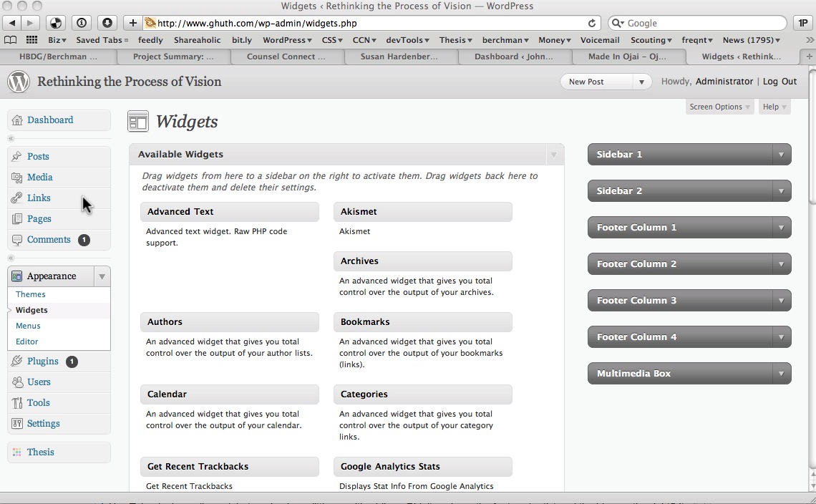The width and height of the screenshot is (816, 504).
Task: Open a new browser tab with plus
Action: pyautogui.click(x=810, y=57)
